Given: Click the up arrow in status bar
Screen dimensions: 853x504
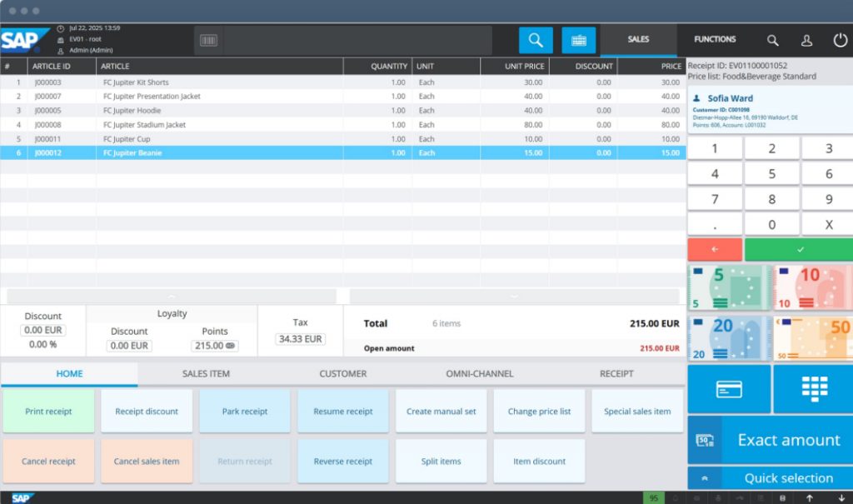Looking at the screenshot, I should (809, 498).
